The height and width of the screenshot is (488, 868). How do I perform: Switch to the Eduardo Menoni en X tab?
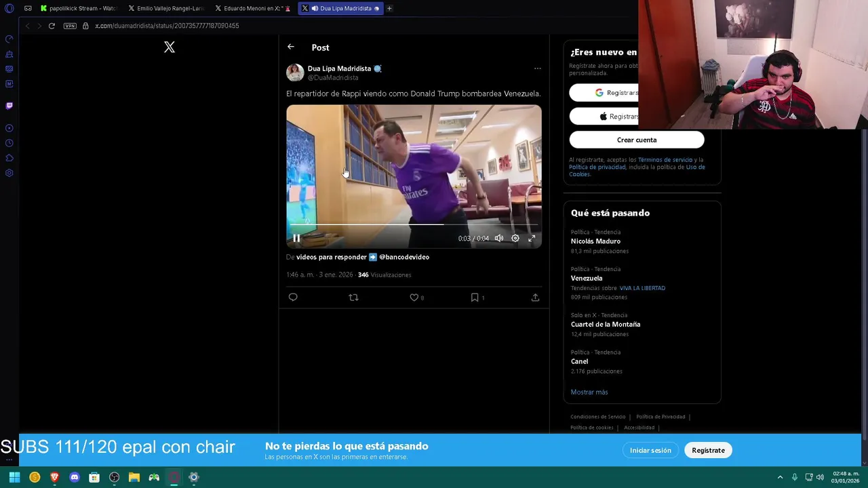252,8
